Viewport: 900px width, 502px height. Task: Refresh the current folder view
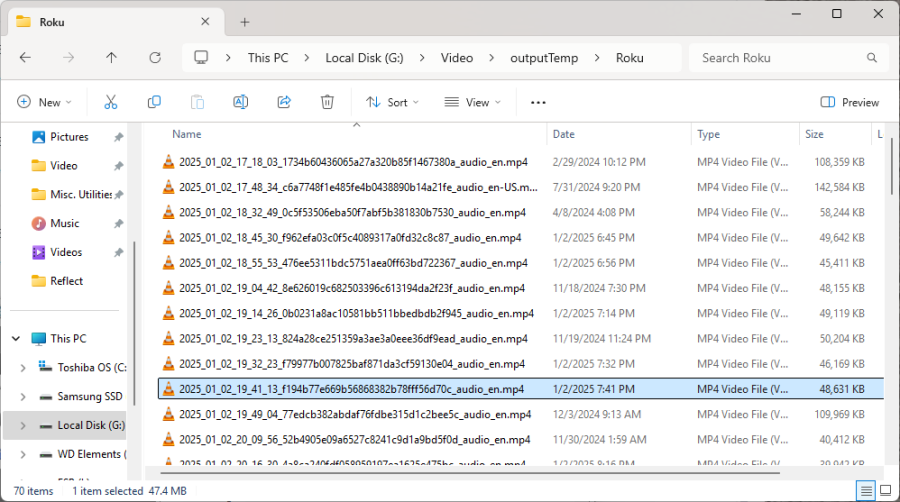pyautogui.click(x=155, y=58)
